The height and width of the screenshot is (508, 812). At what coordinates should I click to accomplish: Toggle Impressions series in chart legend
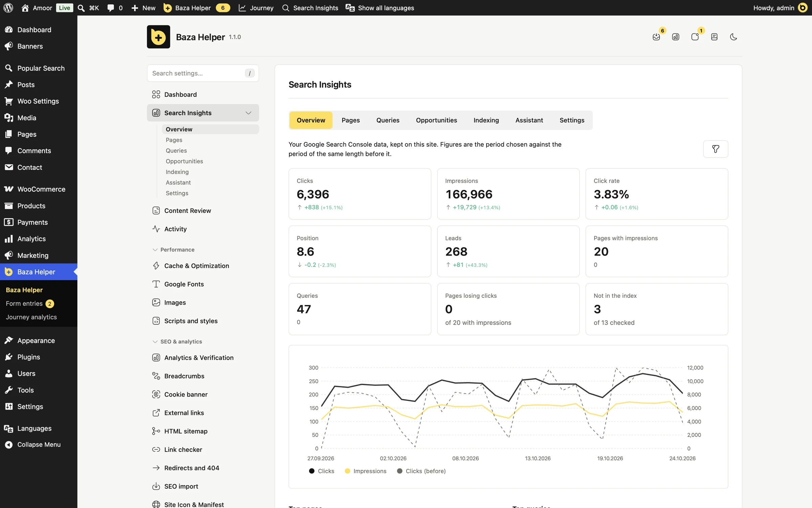pyautogui.click(x=365, y=471)
